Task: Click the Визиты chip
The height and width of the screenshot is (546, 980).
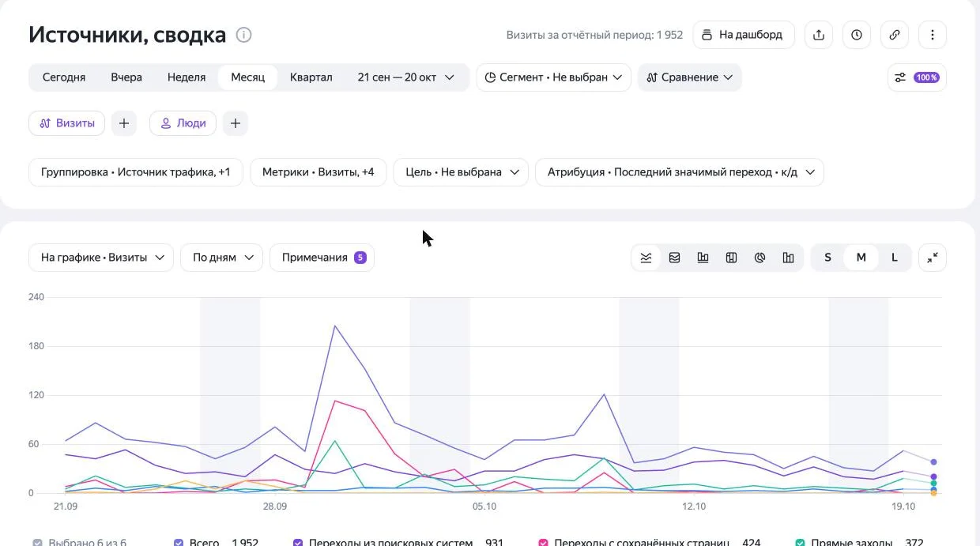Action: [x=67, y=123]
